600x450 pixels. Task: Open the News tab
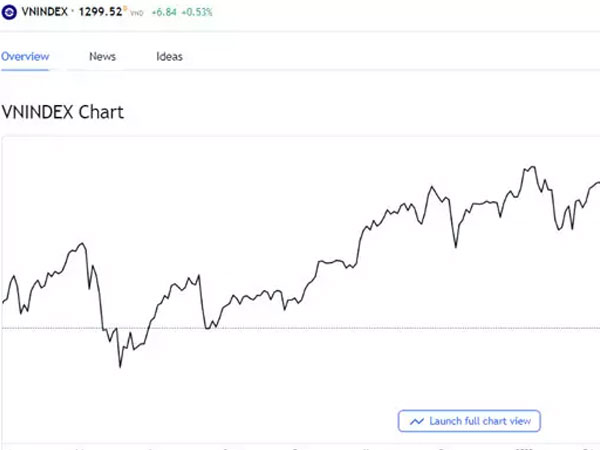pyautogui.click(x=102, y=57)
